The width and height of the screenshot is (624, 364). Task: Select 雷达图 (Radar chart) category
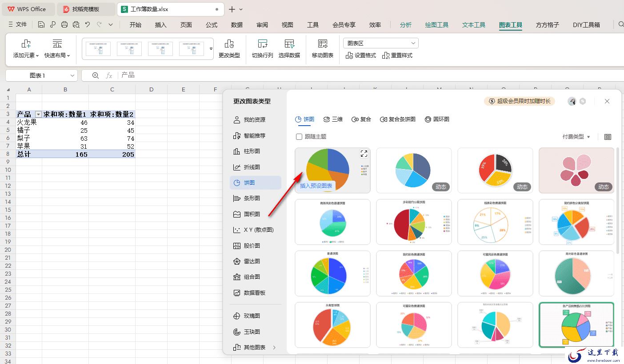pyautogui.click(x=255, y=261)
